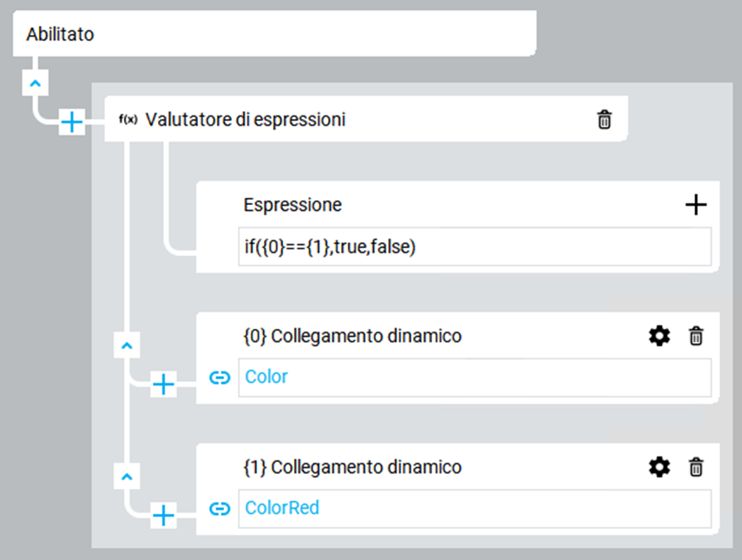This screenshot has height=560, width=742.
Task: Select the Valutatore di espressioni title
Action: pyautogui.click(x=245, y=119)
